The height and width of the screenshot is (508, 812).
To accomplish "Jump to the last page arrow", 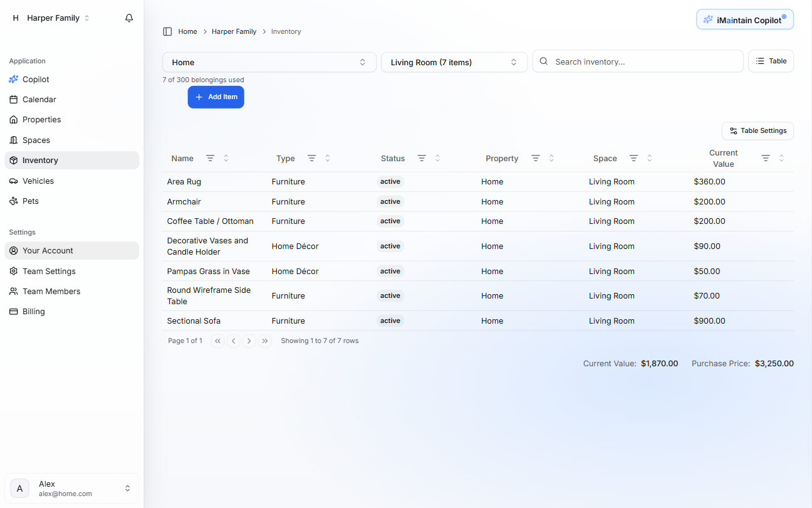I will click(265, 341).
